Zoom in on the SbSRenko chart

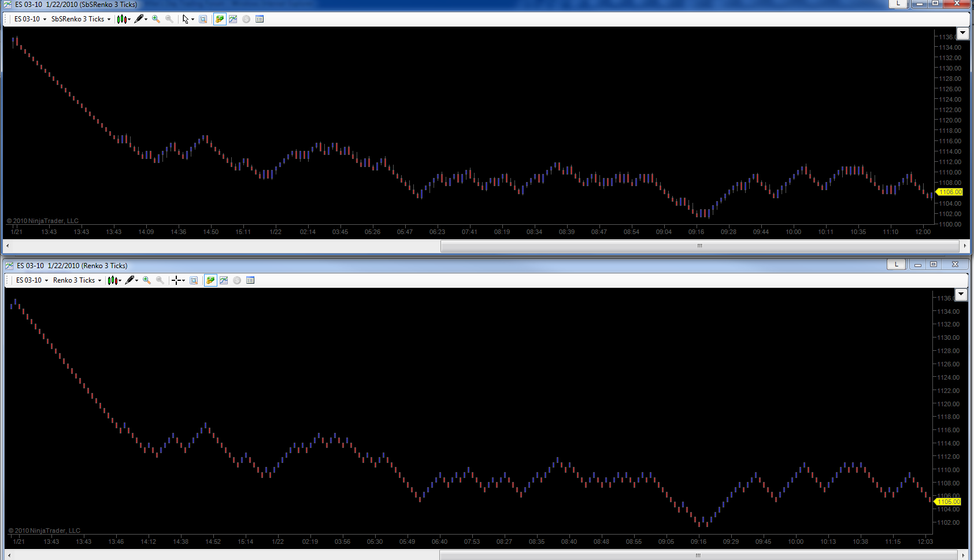point(155,19)
